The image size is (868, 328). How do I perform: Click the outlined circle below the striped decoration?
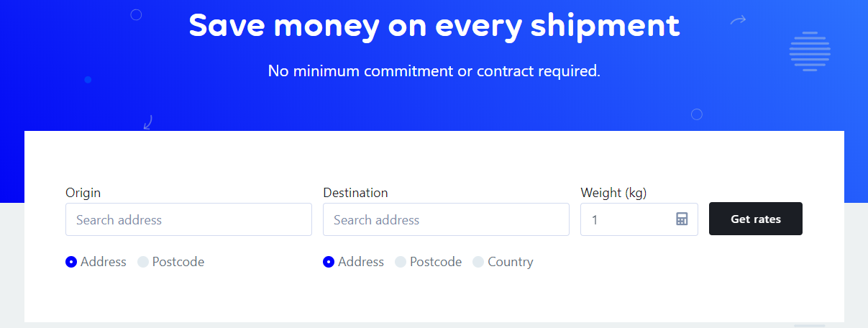[696, 114]
